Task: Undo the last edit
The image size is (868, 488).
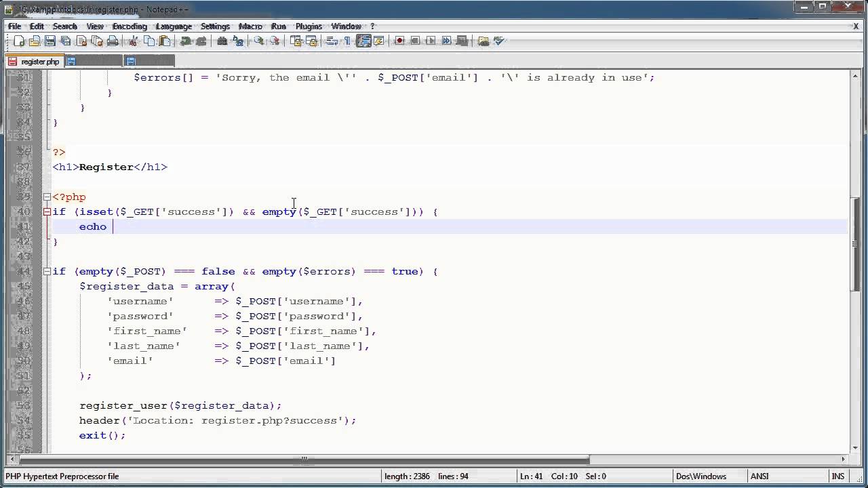Action: pyautogui.click(x=185, y=41)
